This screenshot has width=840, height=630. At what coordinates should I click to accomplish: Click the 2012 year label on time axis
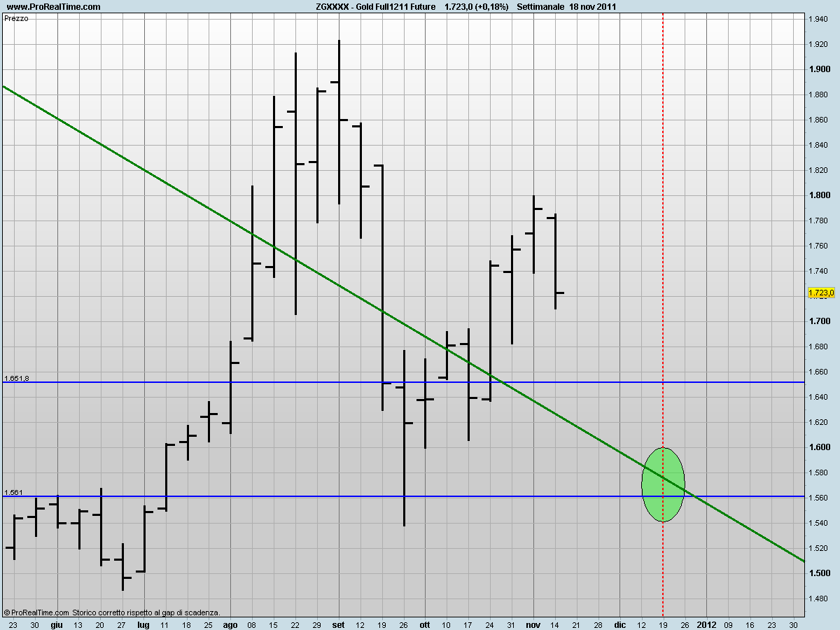click(x=706, y=624)
